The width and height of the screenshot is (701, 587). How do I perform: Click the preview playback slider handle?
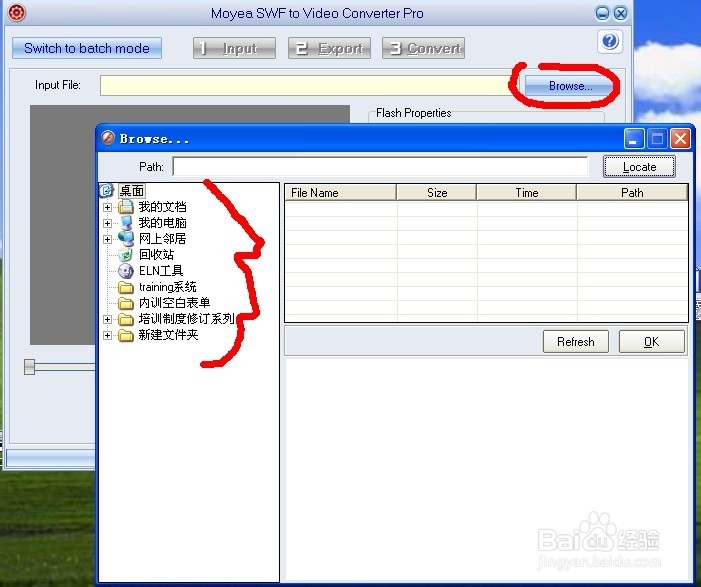(30, 367)
